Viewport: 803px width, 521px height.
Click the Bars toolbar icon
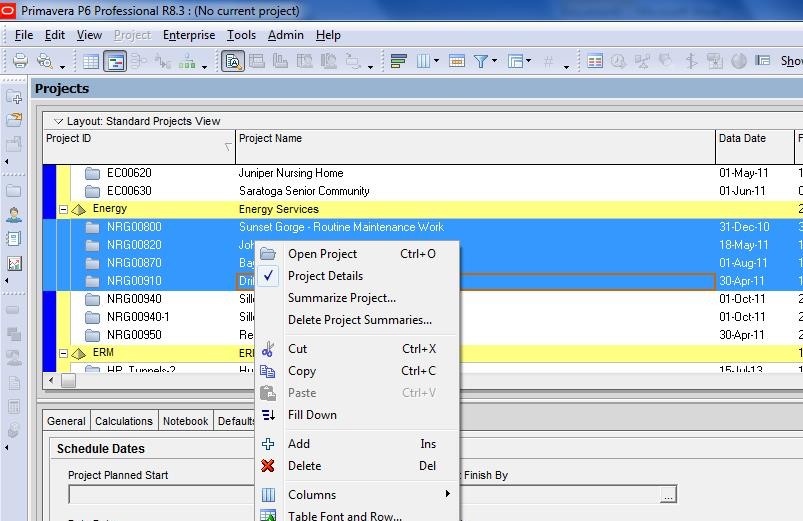click(x=398, y=61)
